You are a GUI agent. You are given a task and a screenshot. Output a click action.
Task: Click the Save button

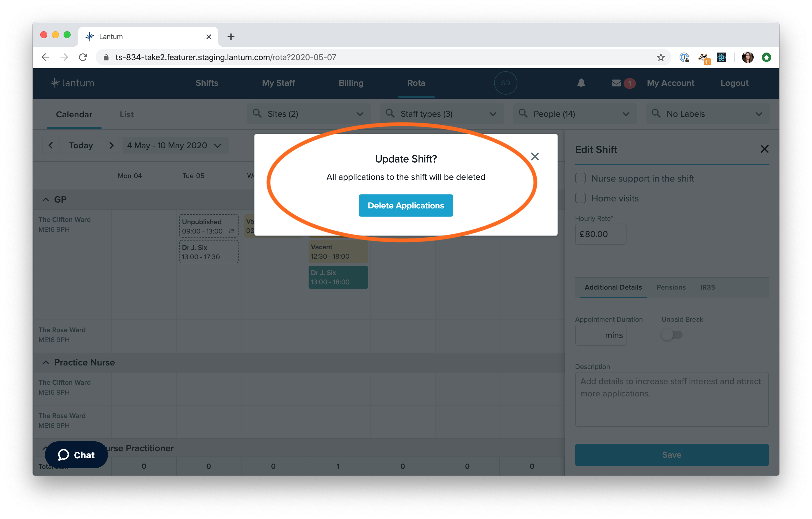671,454
